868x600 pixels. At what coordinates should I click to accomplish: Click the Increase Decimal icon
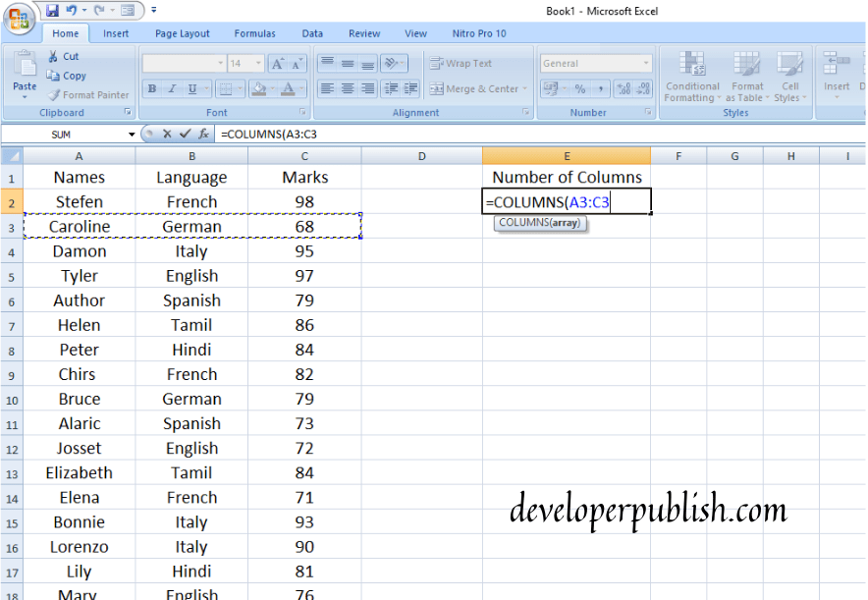tap(624, 86)
